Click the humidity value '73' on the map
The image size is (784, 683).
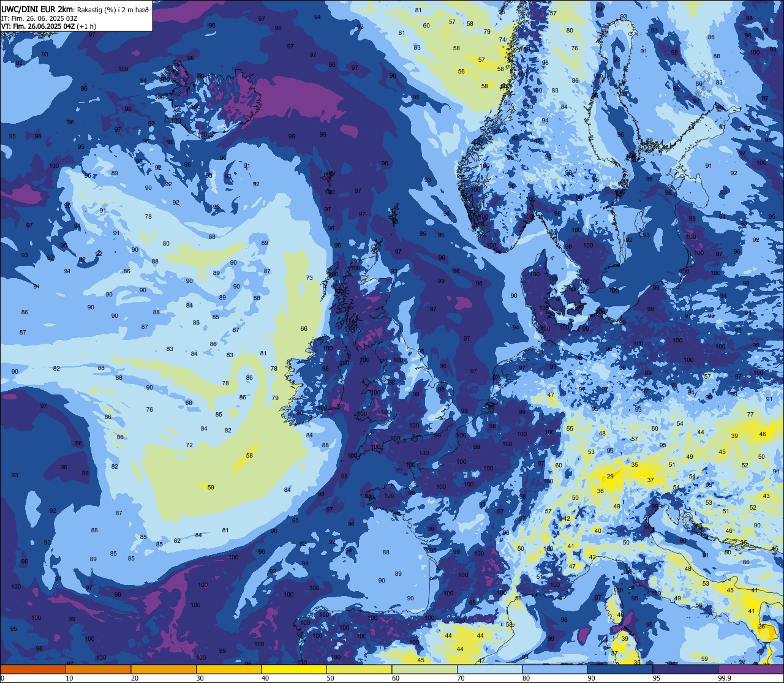pos(309,278)
